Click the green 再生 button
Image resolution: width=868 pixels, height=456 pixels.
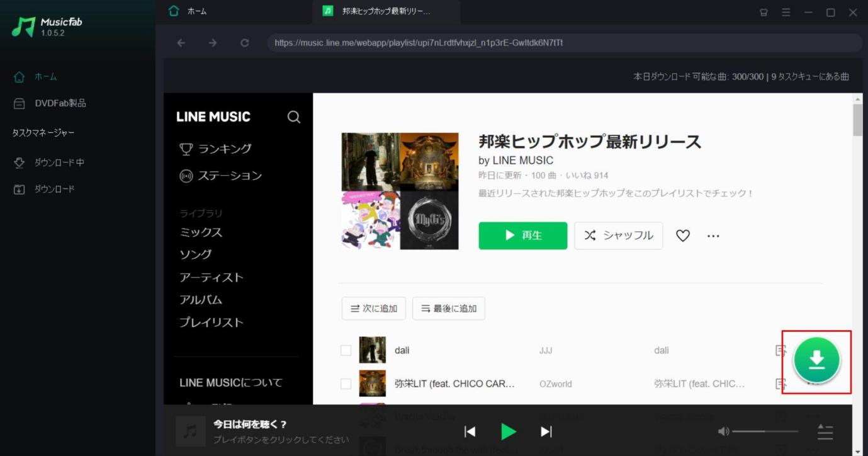pyautogui.click(x=523, y=236)
